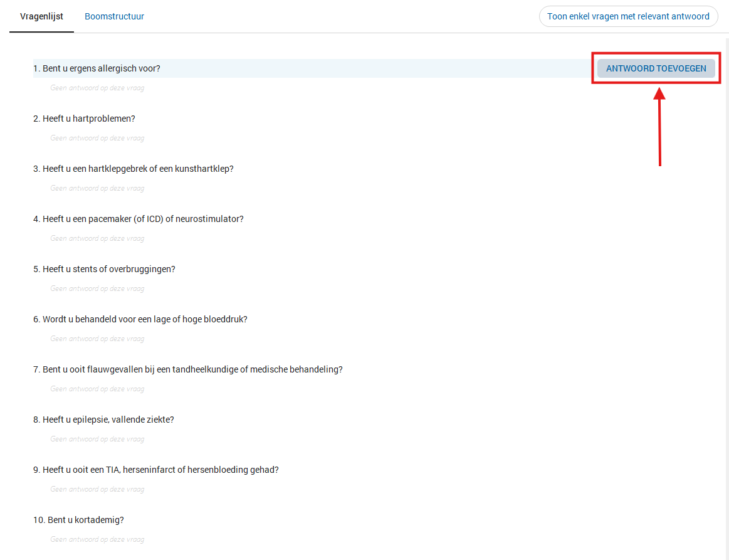Click 'Geen antwoord' text under the allergy question
Viewport: 729px width, 560px height.
click(97, 88)
